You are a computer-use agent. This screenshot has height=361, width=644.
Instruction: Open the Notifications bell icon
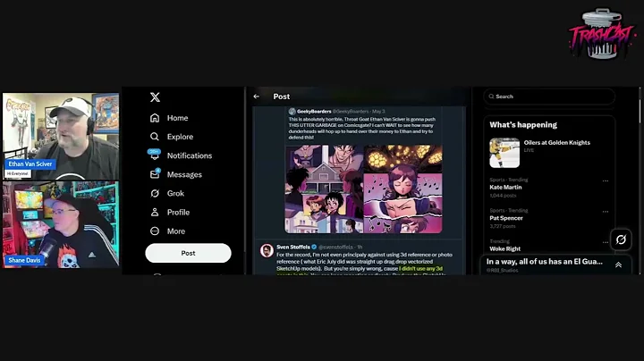coord(155,155)
